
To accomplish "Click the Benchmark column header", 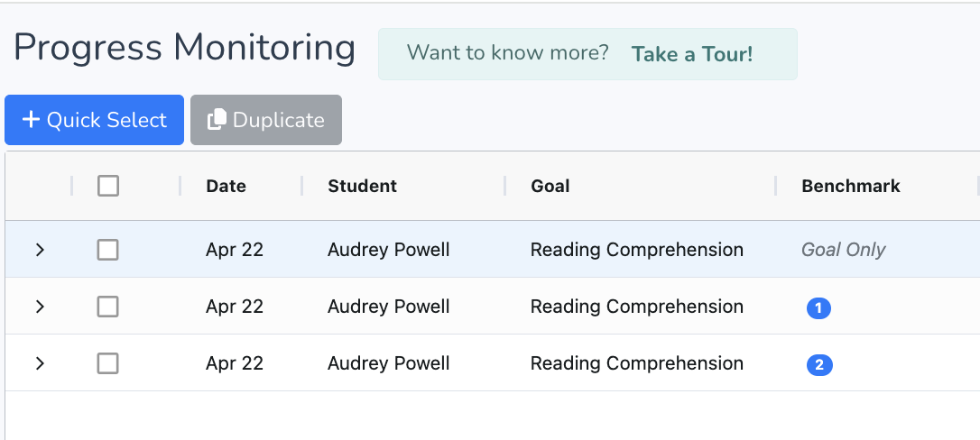I will [x=850, y=186].
